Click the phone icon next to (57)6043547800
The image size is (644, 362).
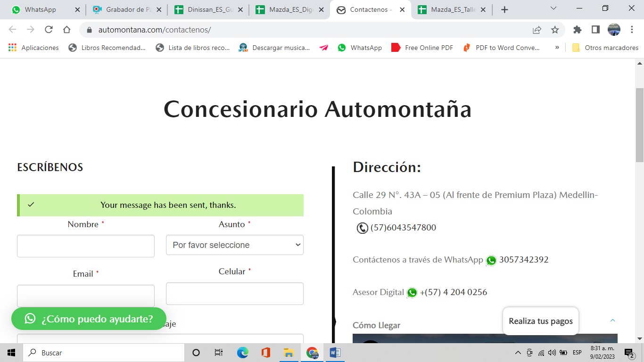pyautogui.click(x=362, y=228)
